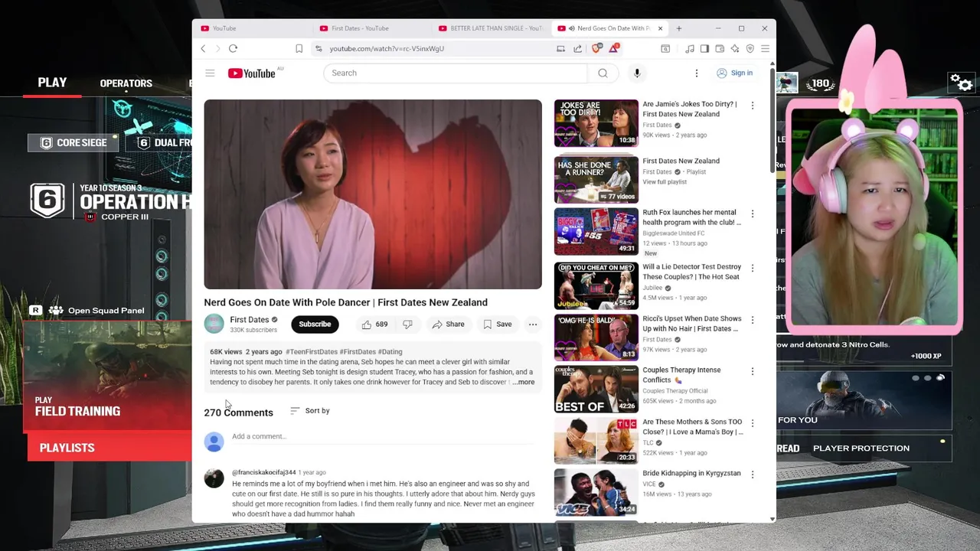Open options menu for Couples Therapy video
Screen dimensions: 980x551
click(x=752, y=371)
